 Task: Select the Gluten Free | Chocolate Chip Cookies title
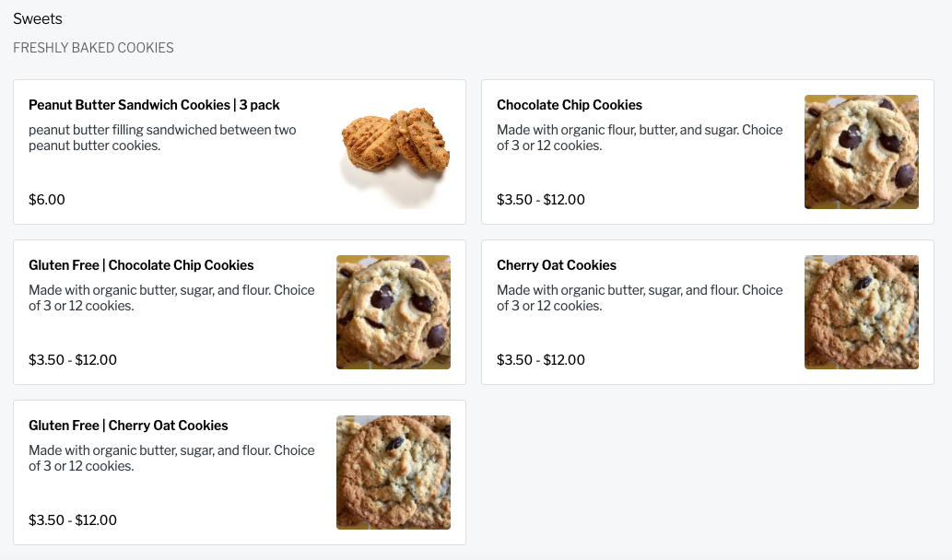tap(141, 265)
